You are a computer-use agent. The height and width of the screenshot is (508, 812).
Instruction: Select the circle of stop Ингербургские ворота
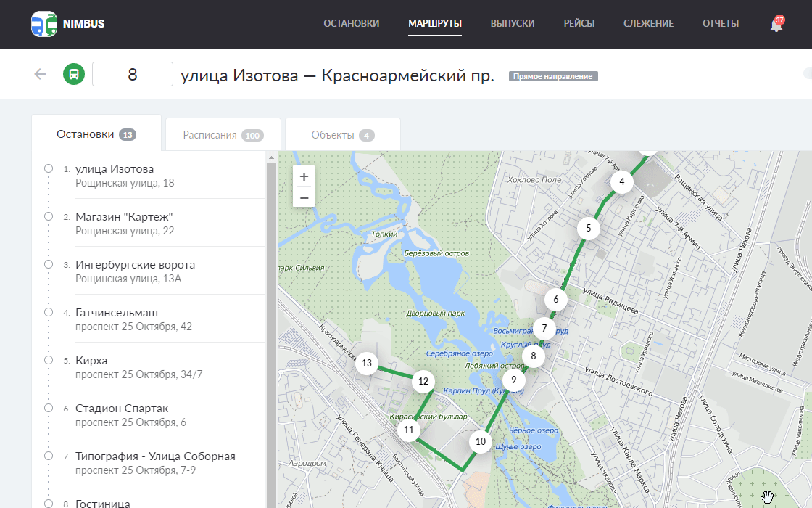point(49,264)
